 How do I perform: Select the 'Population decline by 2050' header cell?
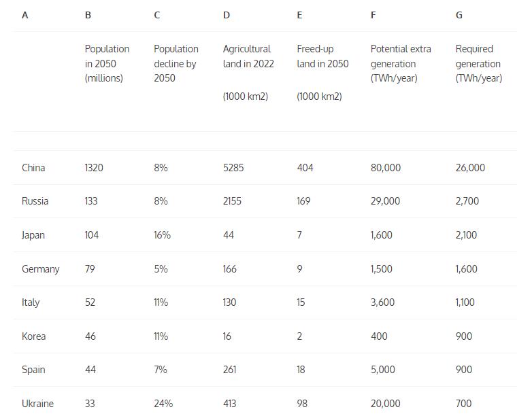176,63
